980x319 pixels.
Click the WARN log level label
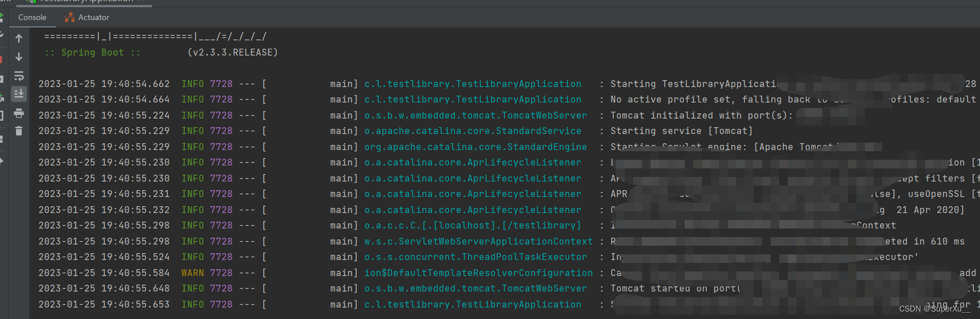[192, 273]
